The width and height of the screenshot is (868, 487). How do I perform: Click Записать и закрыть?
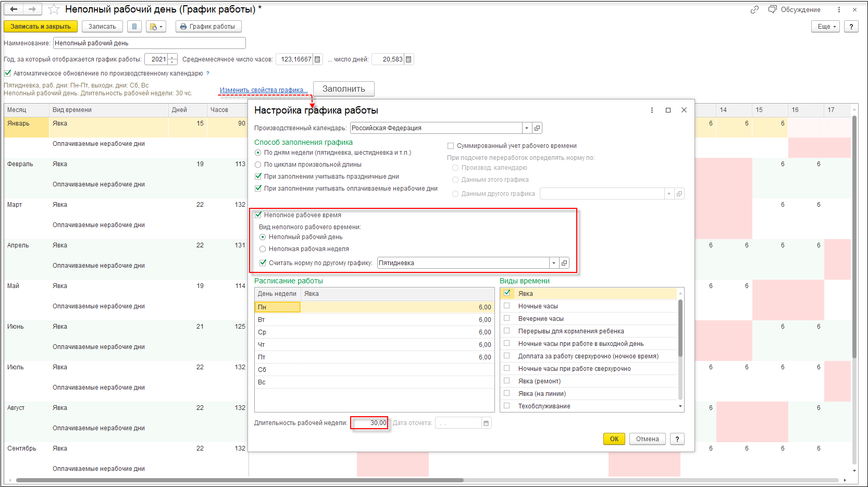[x=41, y=27]
